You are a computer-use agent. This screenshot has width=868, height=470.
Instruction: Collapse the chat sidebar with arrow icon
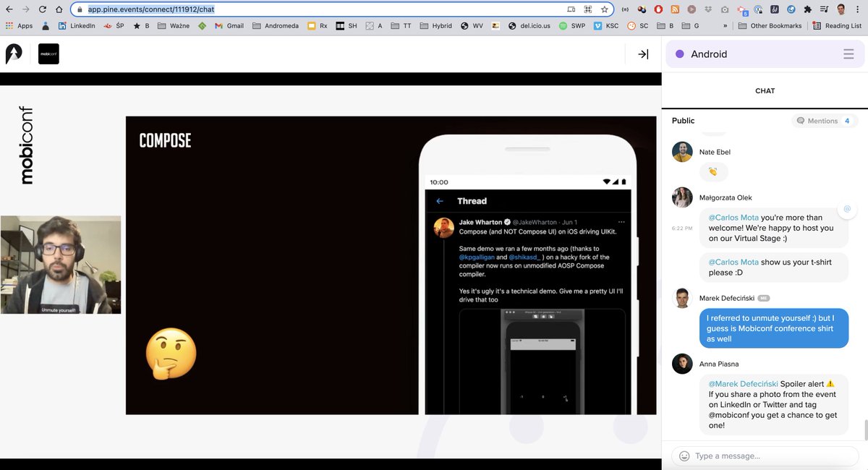(x=643, y=54)
